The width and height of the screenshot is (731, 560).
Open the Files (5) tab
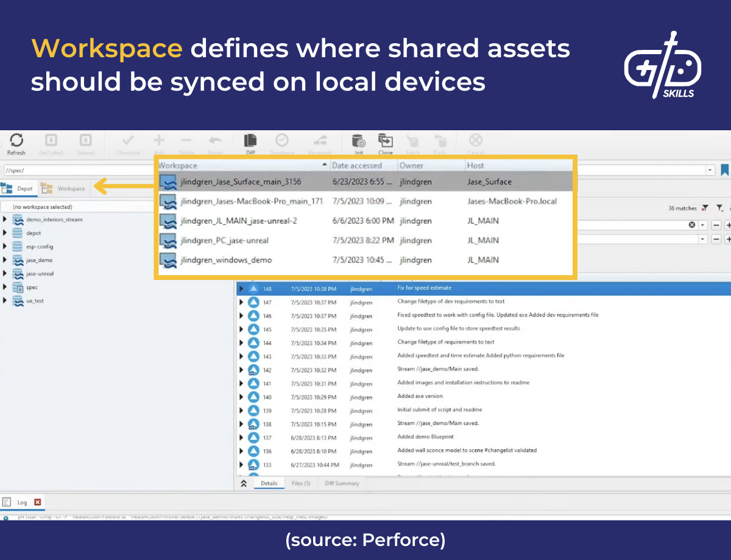pos(303,483)
